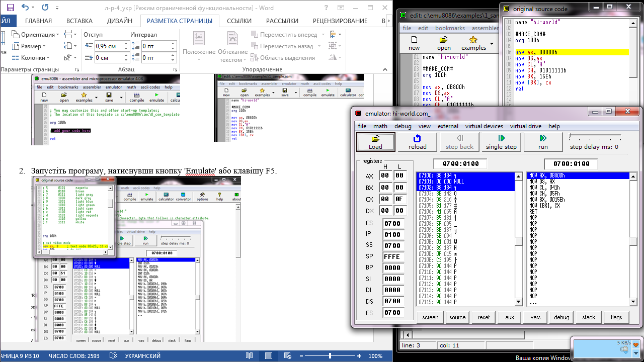Screen dimensions: 644x362
Task: Open emulator file menu
Action: click(x=362, y=126)
